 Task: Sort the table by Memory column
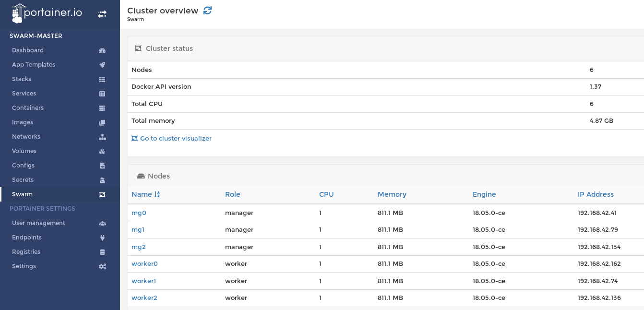point(392,194)
